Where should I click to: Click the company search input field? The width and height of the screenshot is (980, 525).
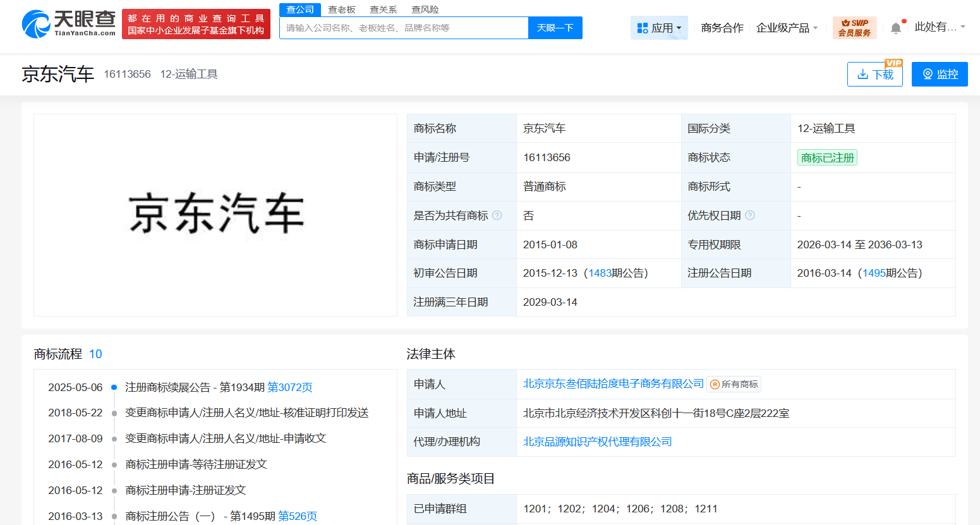click(403, 28)
